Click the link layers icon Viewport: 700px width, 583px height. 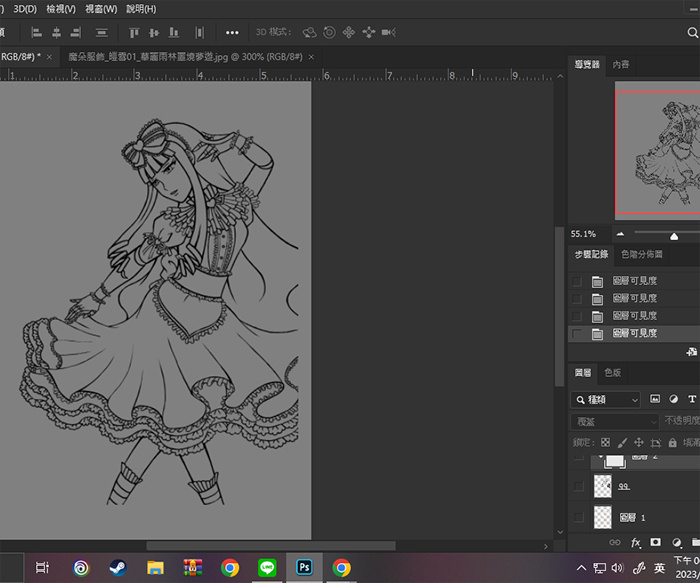coord(615,542)
